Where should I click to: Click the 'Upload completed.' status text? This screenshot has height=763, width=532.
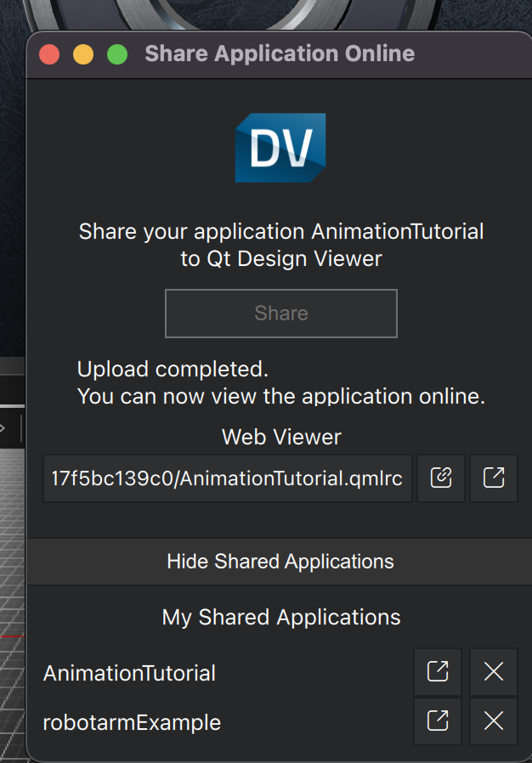coord(173,370)
